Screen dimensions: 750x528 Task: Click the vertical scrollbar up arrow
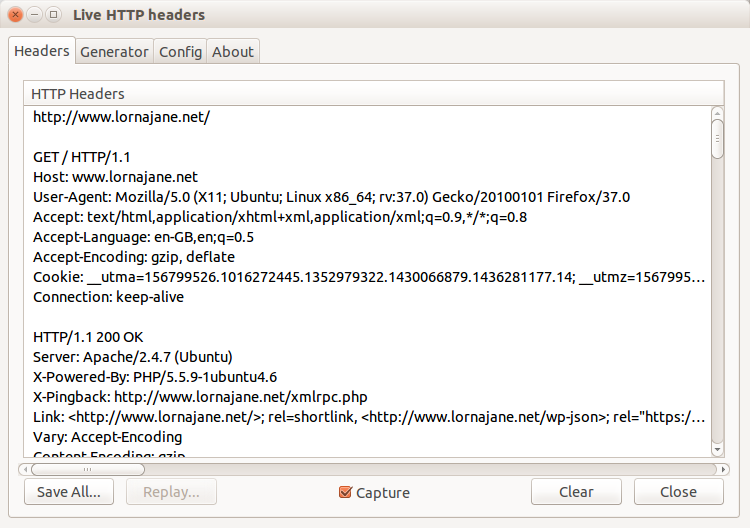click(717, 113)
